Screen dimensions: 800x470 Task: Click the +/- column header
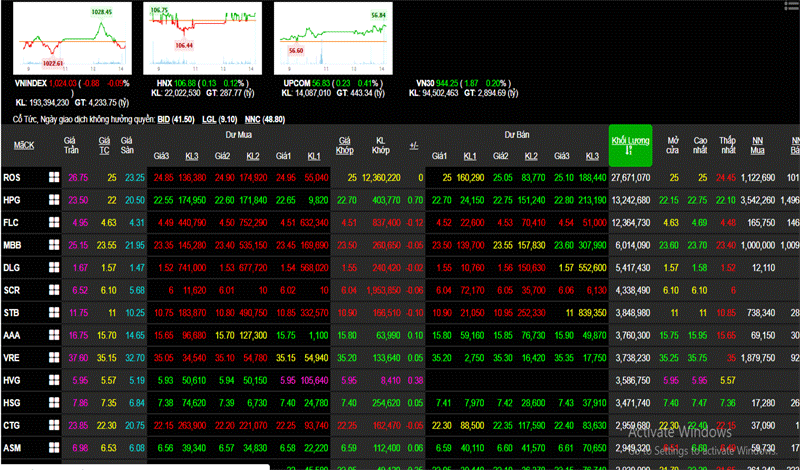(x=414, y=145)
